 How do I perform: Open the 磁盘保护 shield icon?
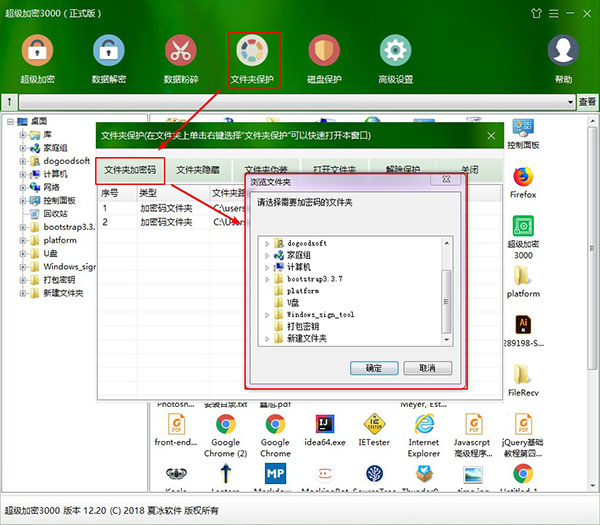coord(325,51)
